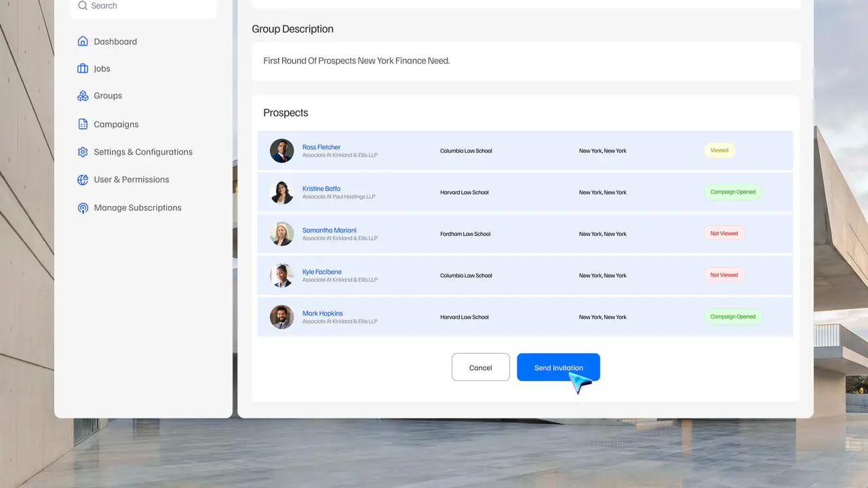Click the group description text box

coord(526,61)
